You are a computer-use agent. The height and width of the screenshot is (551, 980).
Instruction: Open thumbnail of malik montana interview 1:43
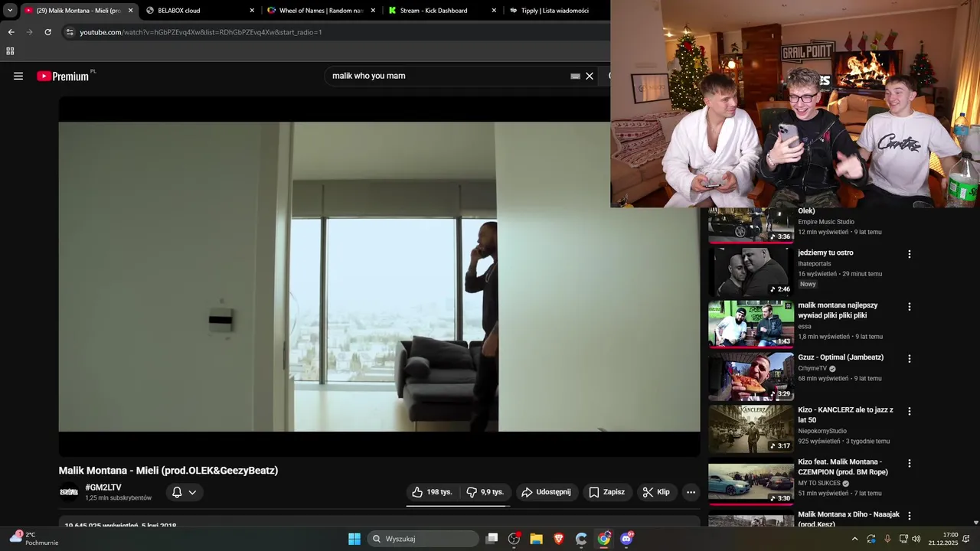click(x=751, y=324)
